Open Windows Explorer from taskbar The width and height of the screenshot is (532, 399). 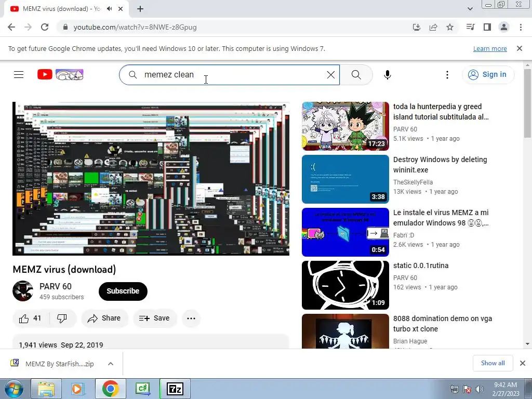coord(46,389)
